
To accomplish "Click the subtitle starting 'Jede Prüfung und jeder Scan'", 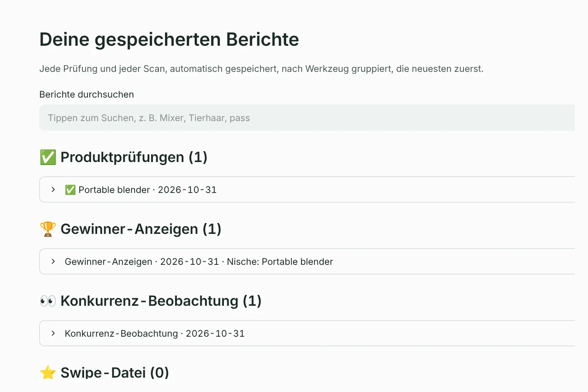I will (261, 69).
